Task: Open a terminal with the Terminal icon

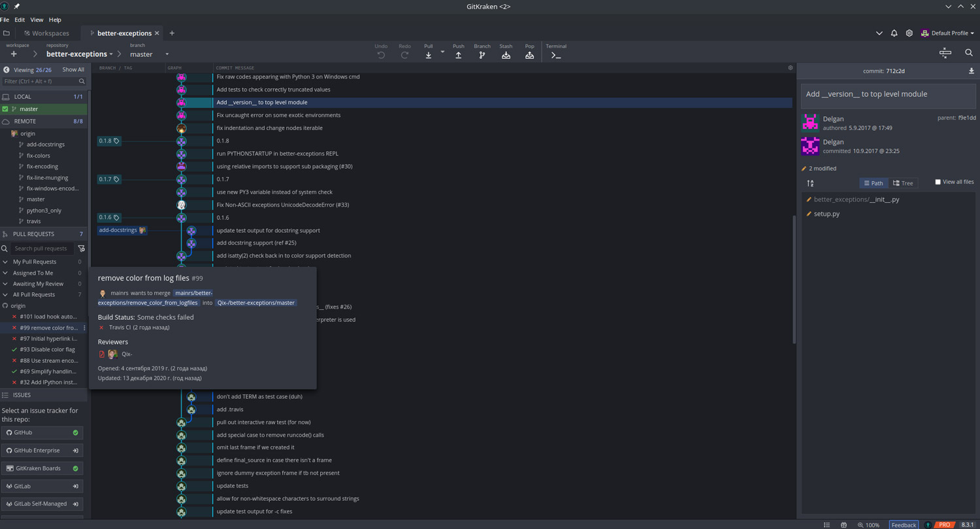Action: coord(555,54)
